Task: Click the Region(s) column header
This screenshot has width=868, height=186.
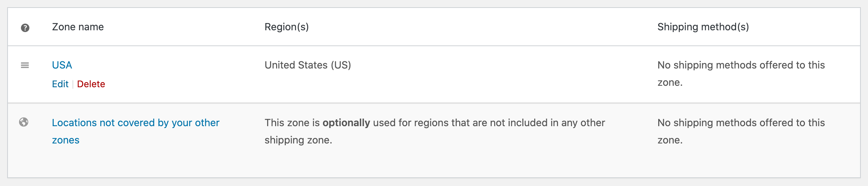Action: pos(287,27)
